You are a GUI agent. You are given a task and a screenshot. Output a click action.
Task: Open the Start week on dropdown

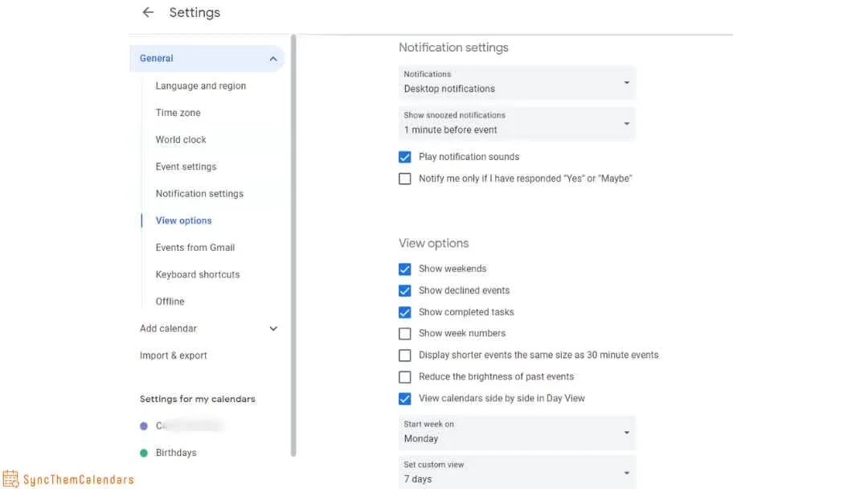(x=517, y=433)
